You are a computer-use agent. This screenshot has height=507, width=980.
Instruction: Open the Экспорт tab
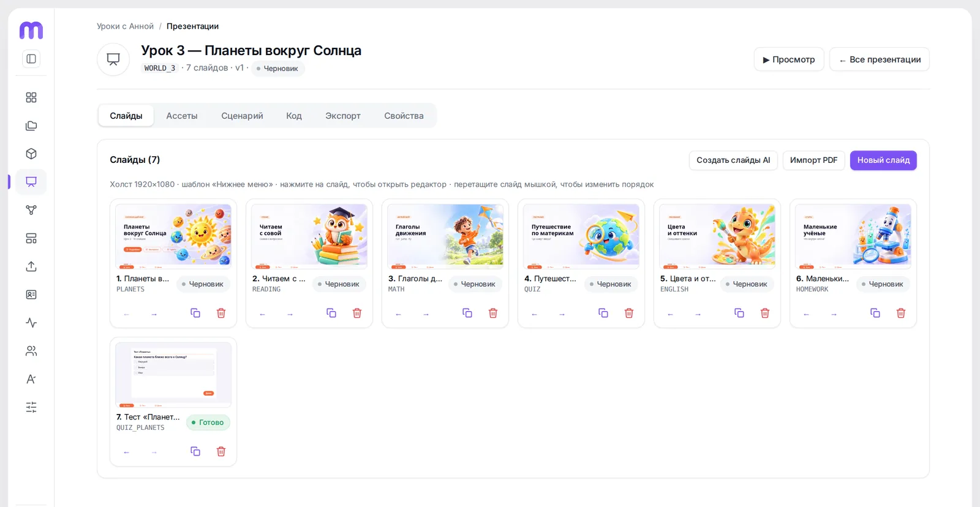click(x=343, y=116)
